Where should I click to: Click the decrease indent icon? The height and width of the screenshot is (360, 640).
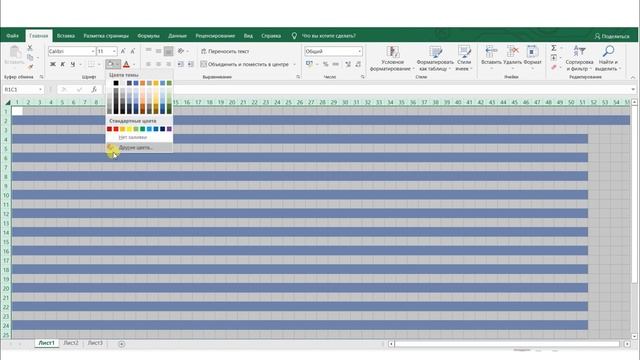pyautogui.click(x=180, y=64)
